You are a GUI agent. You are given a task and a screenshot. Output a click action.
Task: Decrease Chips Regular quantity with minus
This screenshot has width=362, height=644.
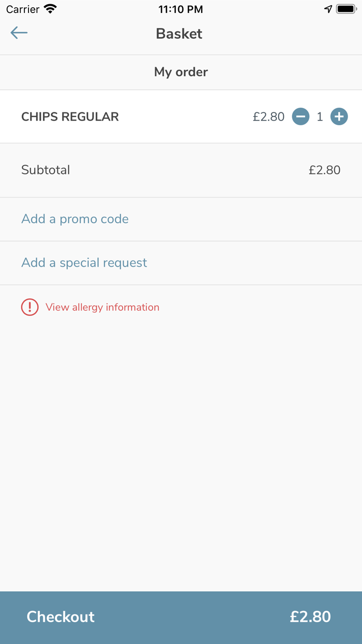tap(300, 117)
